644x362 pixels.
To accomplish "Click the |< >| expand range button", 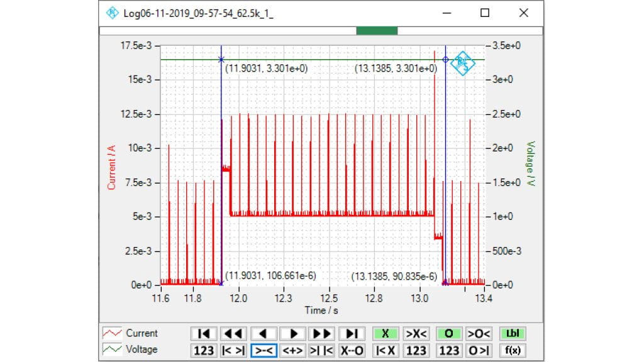I will tap(233, 350).
